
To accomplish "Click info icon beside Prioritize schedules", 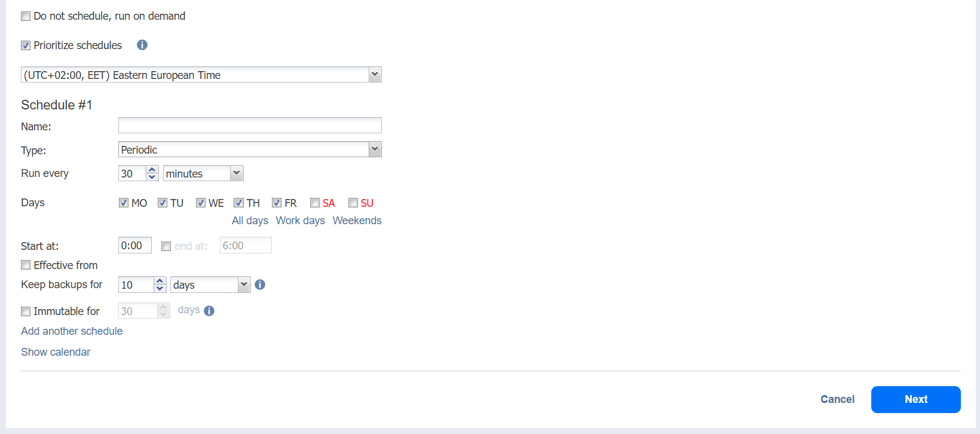I will (x=142, y=45).
